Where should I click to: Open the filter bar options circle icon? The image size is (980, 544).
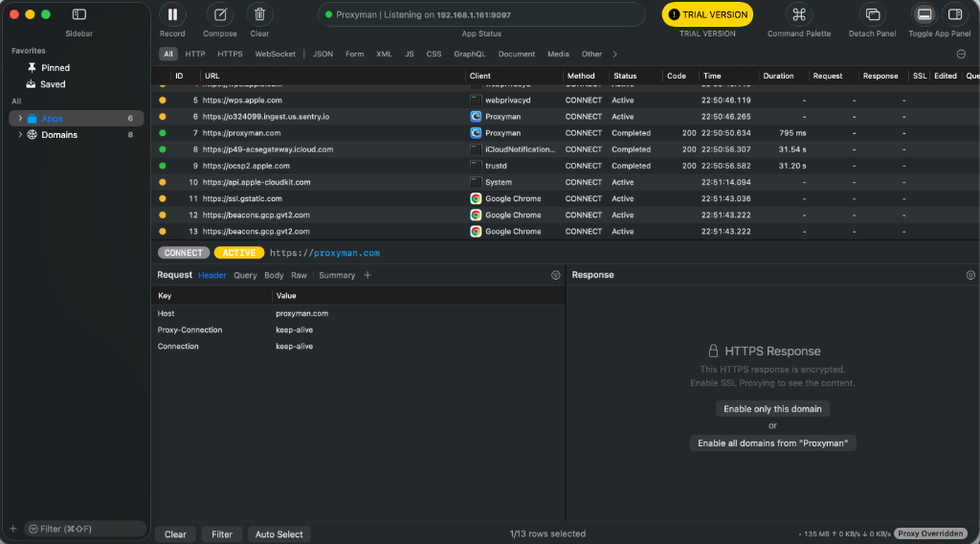[961, 54]
